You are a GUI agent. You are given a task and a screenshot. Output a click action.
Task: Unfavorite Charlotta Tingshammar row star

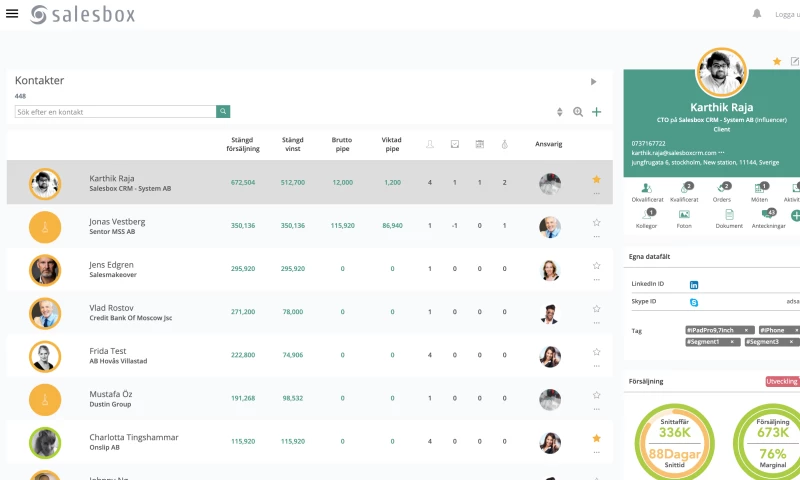(596, 438)
